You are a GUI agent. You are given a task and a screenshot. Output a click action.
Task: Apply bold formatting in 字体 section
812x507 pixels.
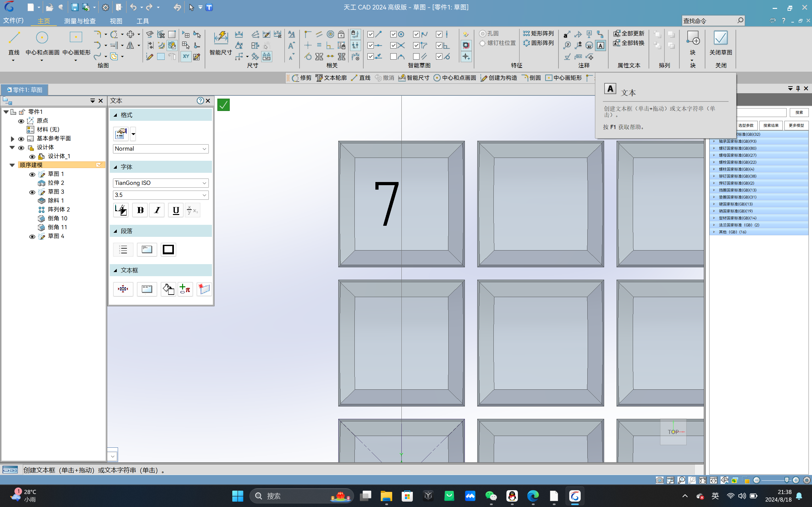140,210
